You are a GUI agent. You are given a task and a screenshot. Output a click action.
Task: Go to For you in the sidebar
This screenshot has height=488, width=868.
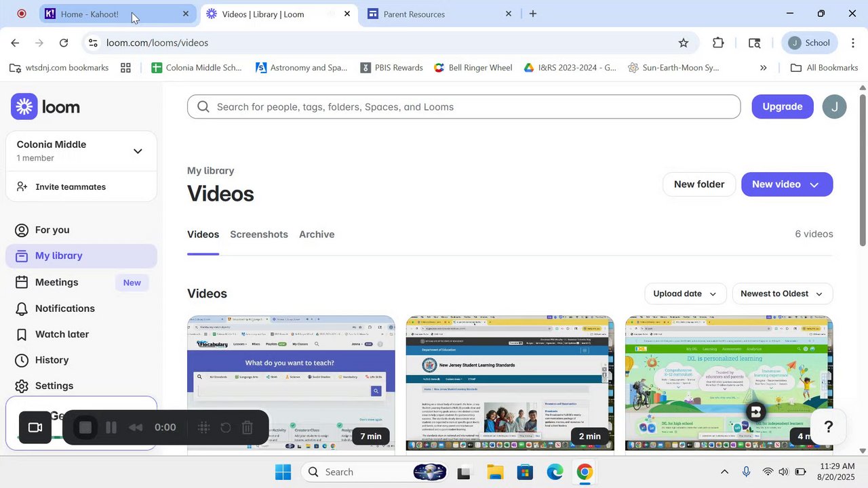(x=81, y=230)
